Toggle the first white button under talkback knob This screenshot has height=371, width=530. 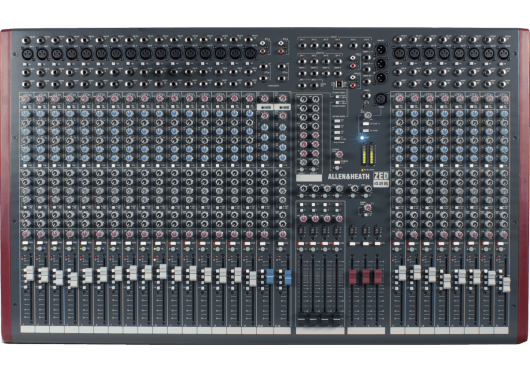coord(366,123)
